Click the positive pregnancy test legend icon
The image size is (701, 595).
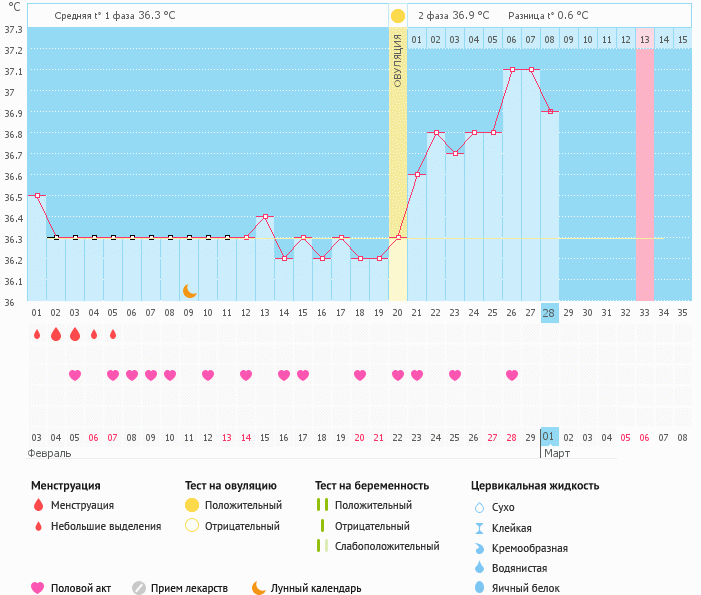point(322,505)
